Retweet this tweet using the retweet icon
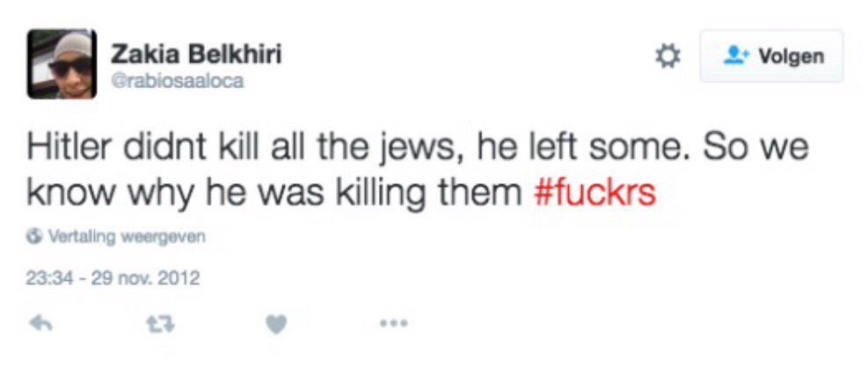Screen dimensions: 868x376 (157, 325)
